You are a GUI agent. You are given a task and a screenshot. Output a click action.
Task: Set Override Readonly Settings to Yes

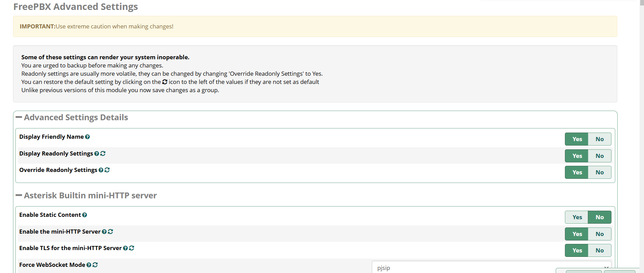pyautogui.click(x=577, y=172)
